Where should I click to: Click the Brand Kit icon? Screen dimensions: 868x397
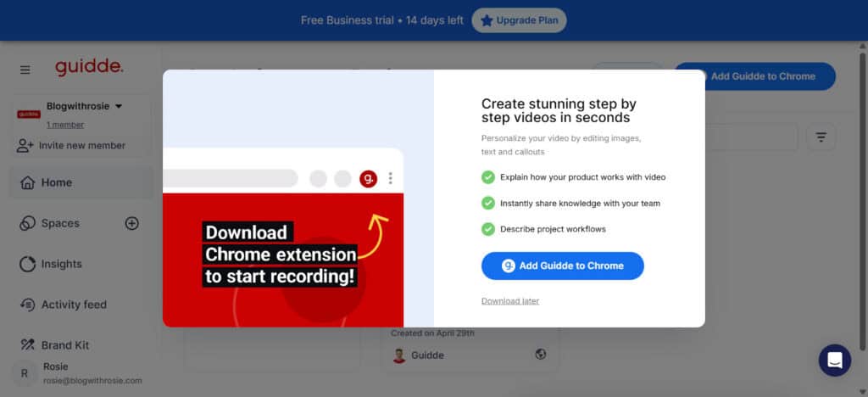(x=27, y=345)
